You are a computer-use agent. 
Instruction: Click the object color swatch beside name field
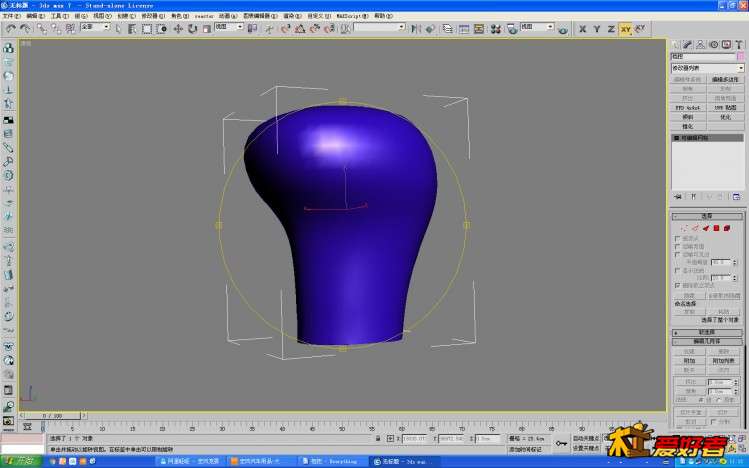pyautogui.click(x=740, y=56)
